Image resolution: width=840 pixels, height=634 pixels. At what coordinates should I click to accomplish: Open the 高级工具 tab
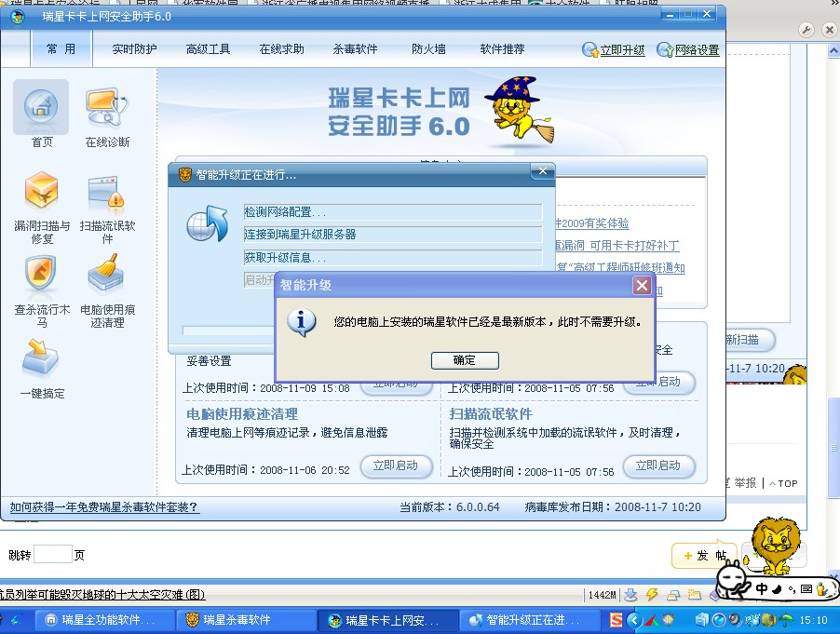click(x=208, y=49)
